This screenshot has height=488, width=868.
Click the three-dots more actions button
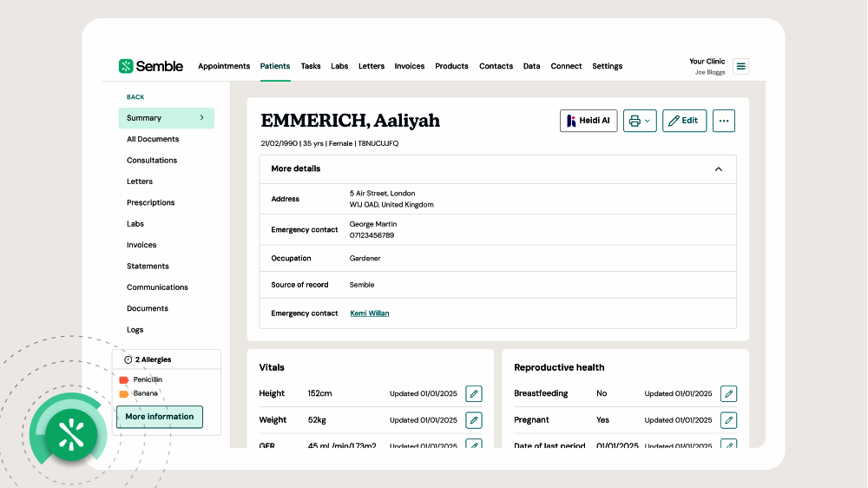point(724,121)
